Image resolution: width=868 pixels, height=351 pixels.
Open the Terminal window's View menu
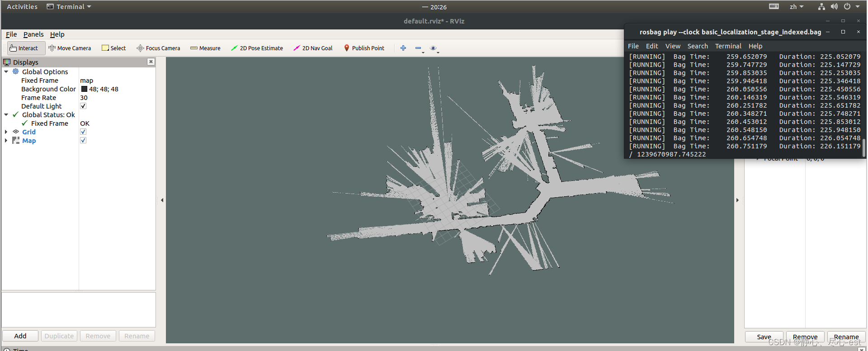coord(673,46)
